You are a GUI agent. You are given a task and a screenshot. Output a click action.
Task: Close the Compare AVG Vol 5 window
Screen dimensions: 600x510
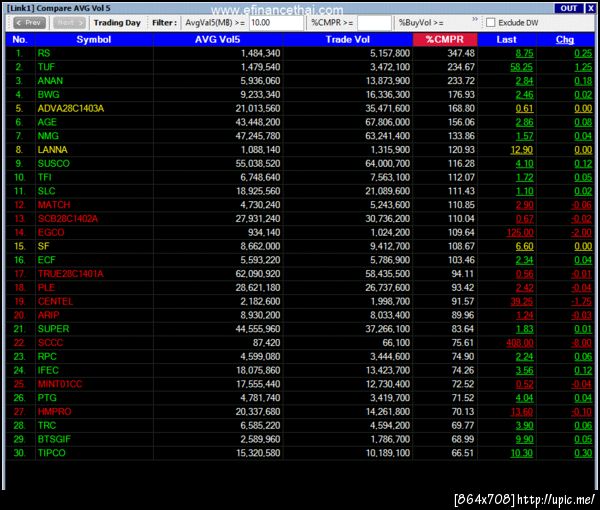click(590, 8)
